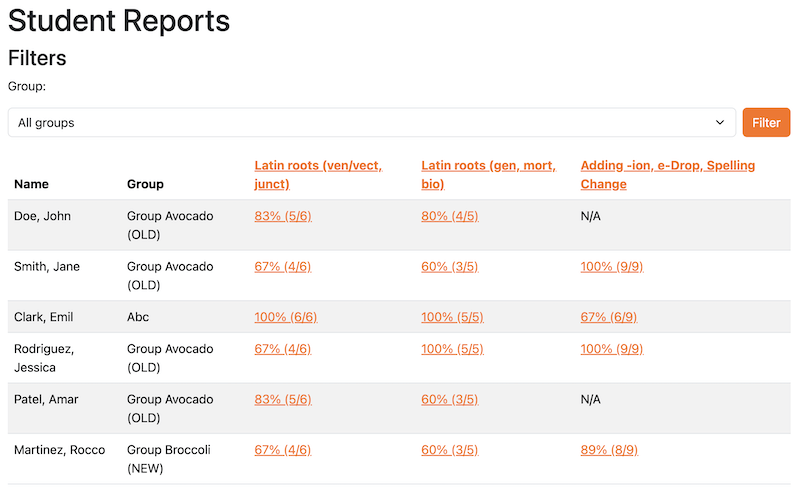Viewport: 800px width, 491px height.
Task: Open Jane Smith's 67% (4/6) result
Action: coord(283,267)
